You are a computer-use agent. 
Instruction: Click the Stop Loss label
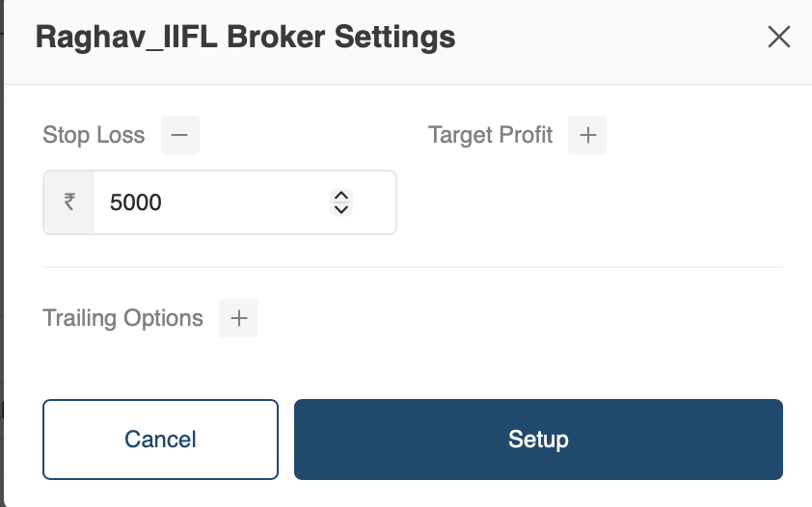[x=94, y=135]
